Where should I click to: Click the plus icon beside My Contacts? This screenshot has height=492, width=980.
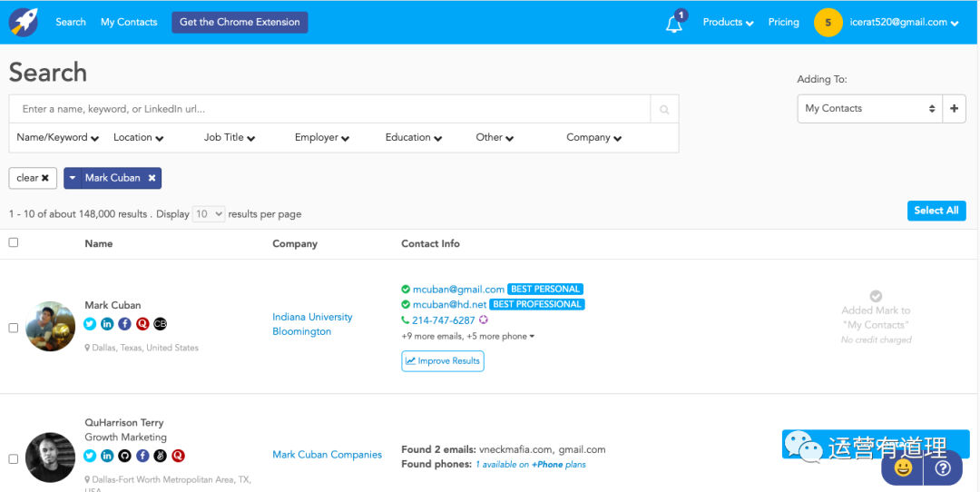(955, 109)
